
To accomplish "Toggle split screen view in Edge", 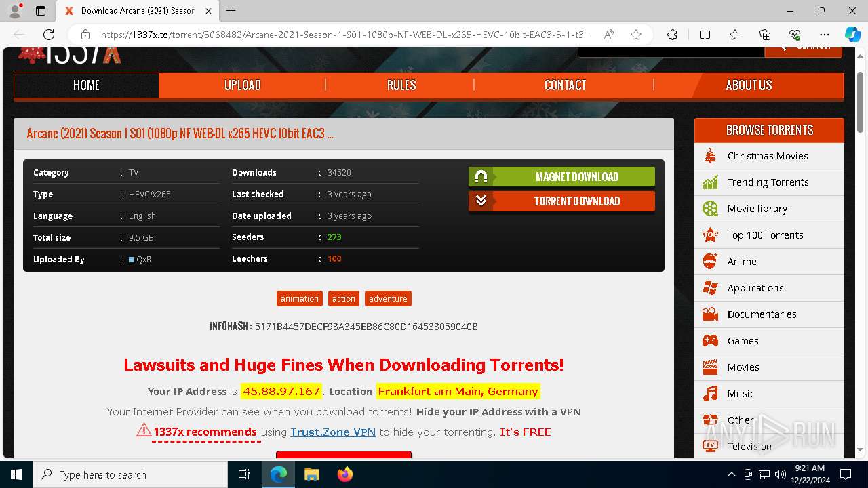I will click(705, 35).
